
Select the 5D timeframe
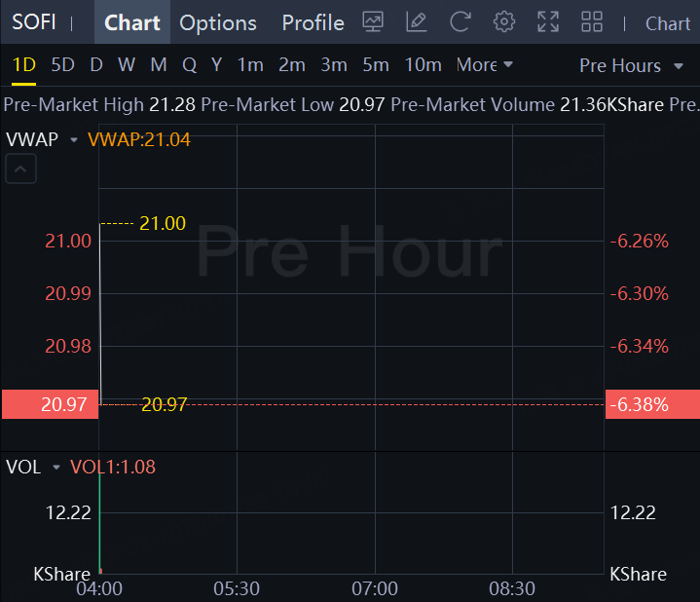pos(63,65)
